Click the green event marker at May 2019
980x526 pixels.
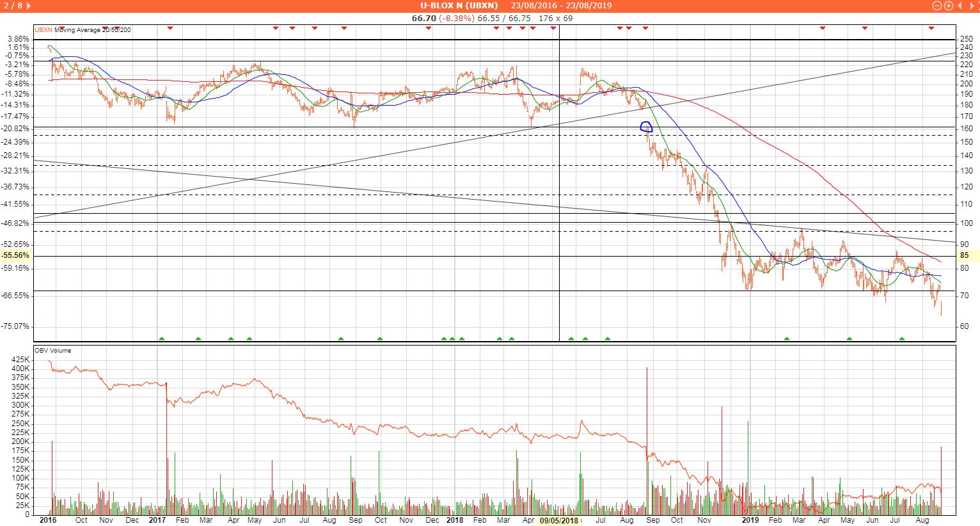tap(850, 339)
